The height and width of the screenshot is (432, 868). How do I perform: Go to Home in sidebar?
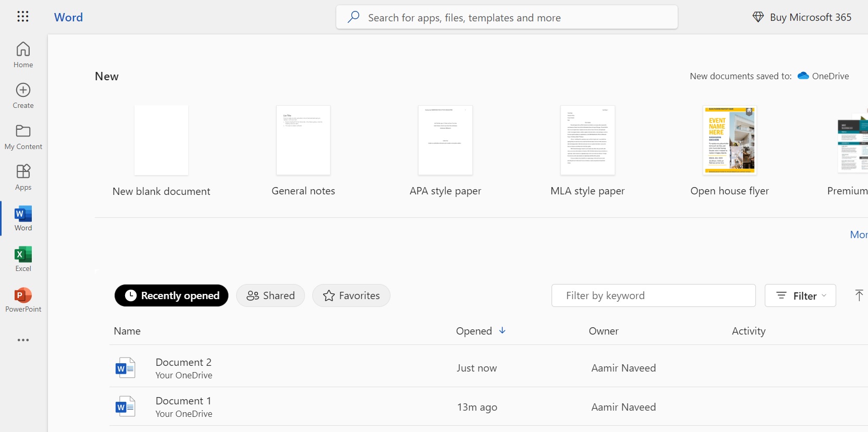(x=23, y=55)
